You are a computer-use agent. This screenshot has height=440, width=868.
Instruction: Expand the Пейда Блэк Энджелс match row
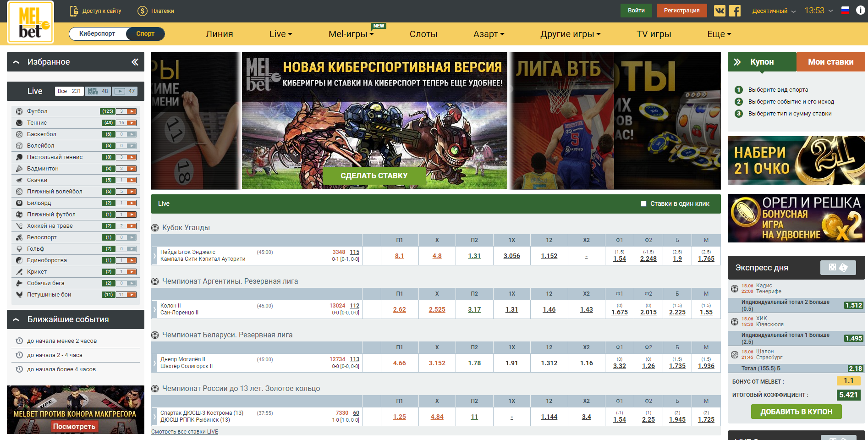(x=154, y=256)
